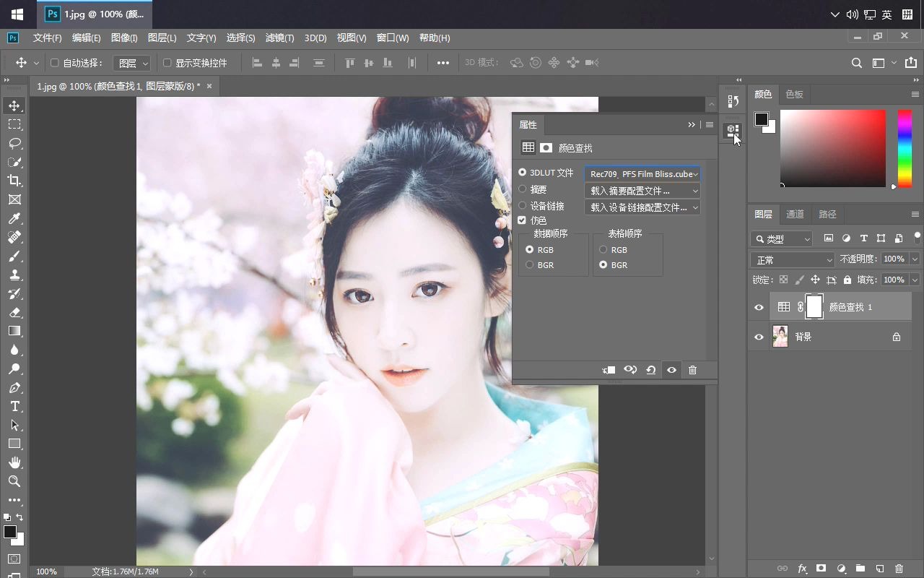Image resolution: width=924 pixels, height=578 pixels.
Task: Create a new layer from Layers panel
Action: point(879,569)
